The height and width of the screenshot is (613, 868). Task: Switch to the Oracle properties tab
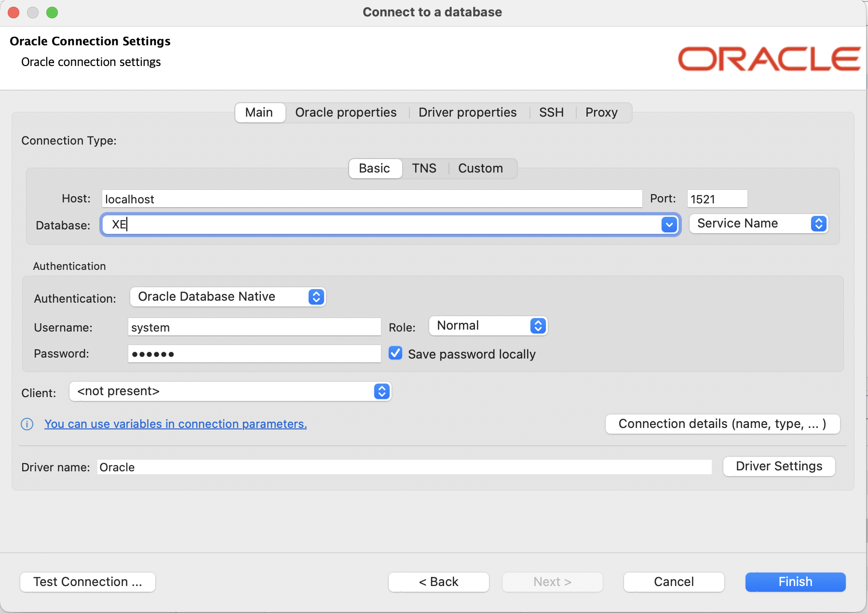point(346,112)
